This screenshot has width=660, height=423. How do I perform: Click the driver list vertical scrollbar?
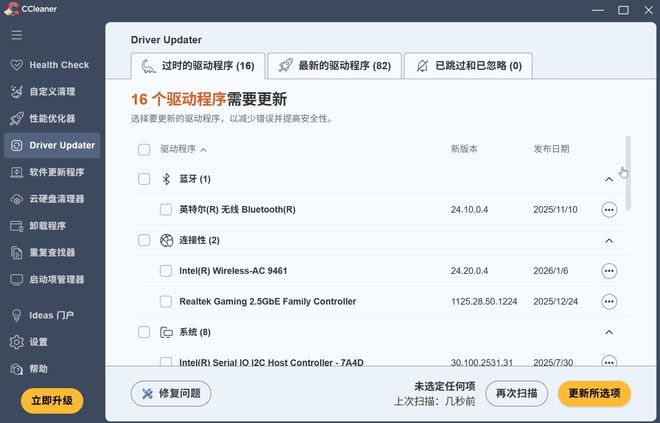coord(628,173)
